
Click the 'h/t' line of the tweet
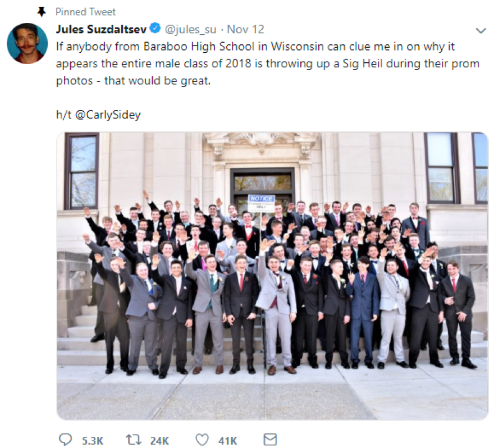[x=98, y=115]
